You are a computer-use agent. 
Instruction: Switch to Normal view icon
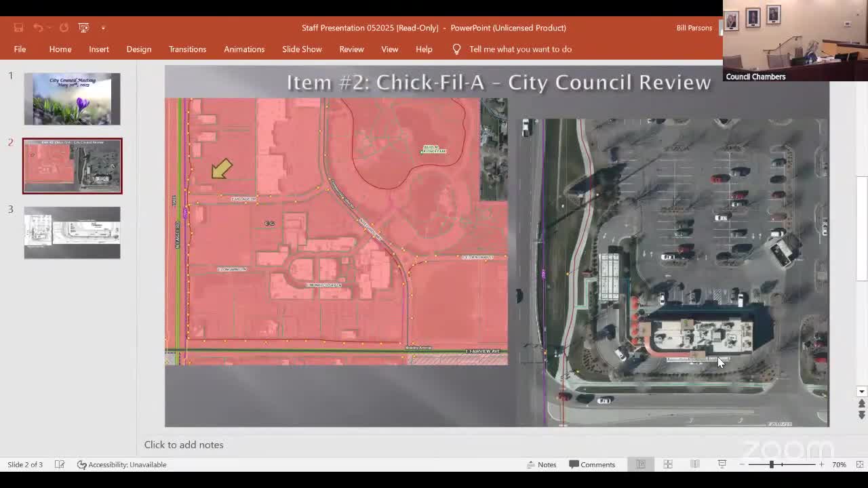point(641,464)
